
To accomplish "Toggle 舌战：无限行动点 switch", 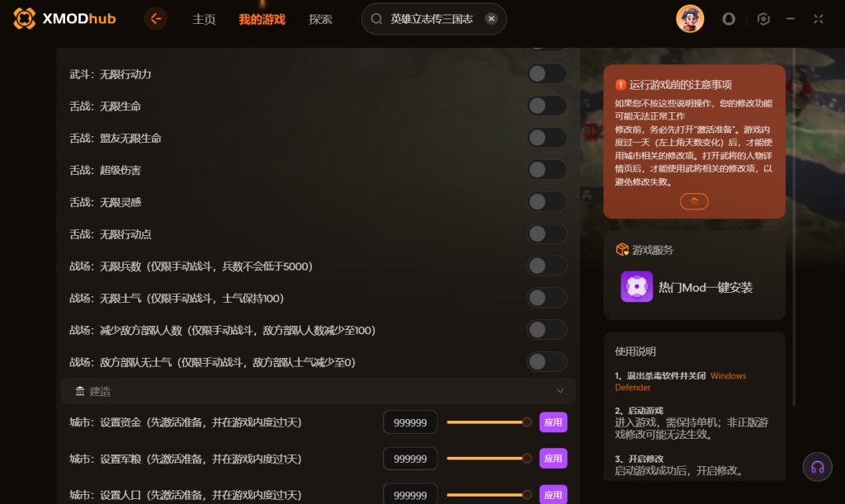I will [546, 233].
